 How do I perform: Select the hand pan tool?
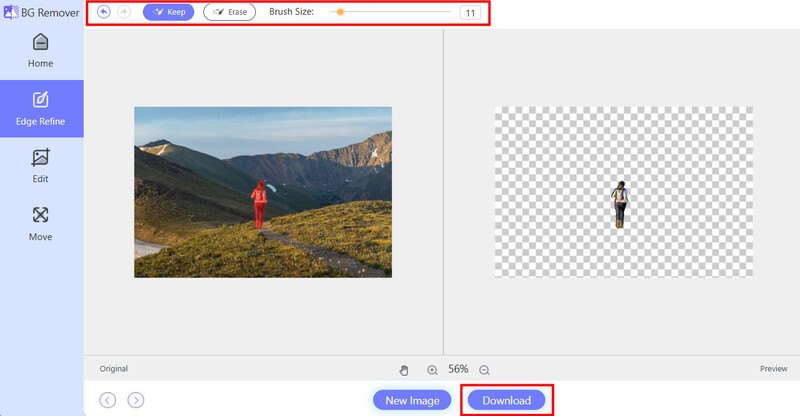(404, 370)
